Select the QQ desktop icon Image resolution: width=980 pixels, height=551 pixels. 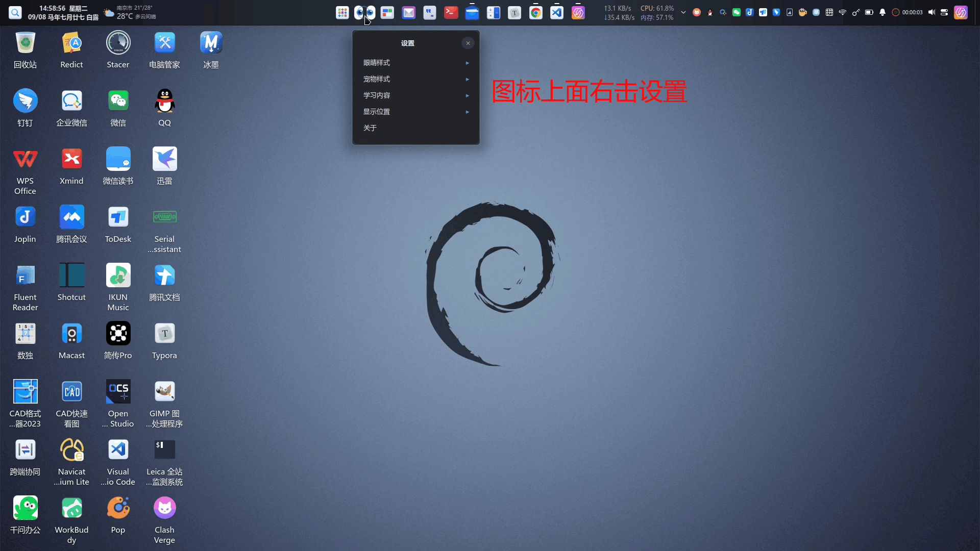click(x=164, y=108)
